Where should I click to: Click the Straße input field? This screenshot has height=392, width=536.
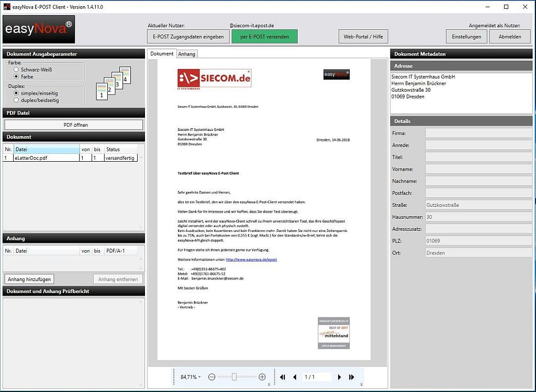pyautogui.click(x=478, y=205)
